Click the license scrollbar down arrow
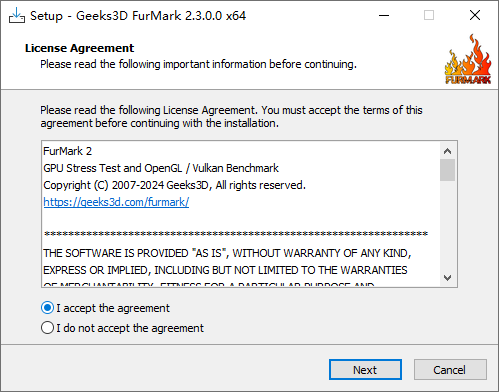Viewport: 499px width, 392px height. coord(447,277)
